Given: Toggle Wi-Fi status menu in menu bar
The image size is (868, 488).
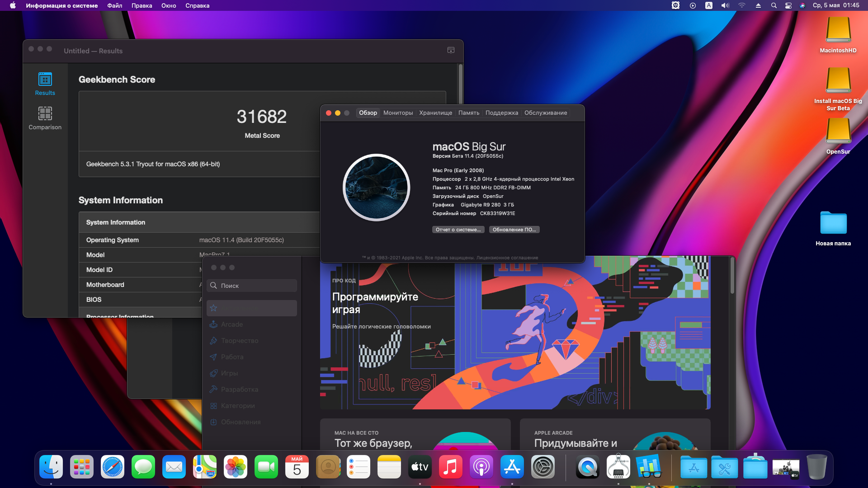Looking at the screenshot, I should [742, 5].
